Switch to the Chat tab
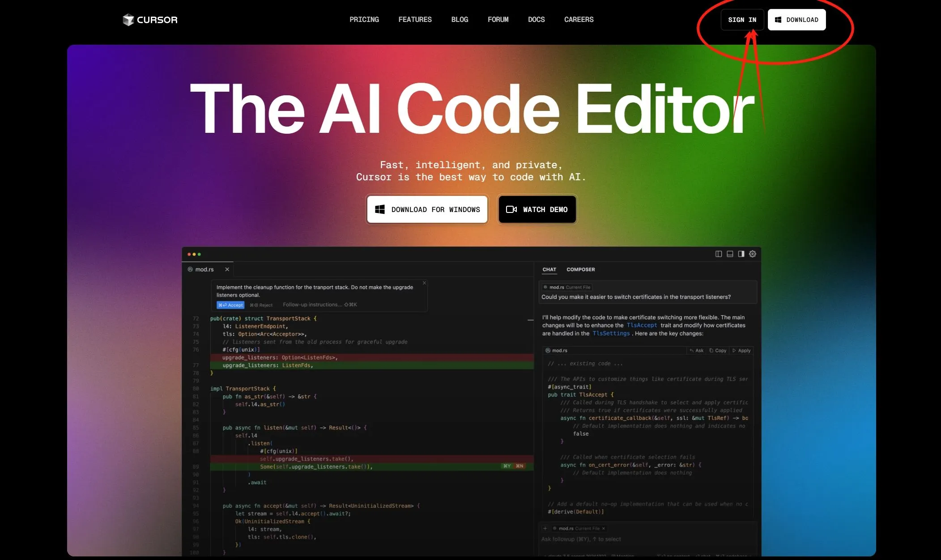This screenshot has width=941, height=560. (549, 269)
